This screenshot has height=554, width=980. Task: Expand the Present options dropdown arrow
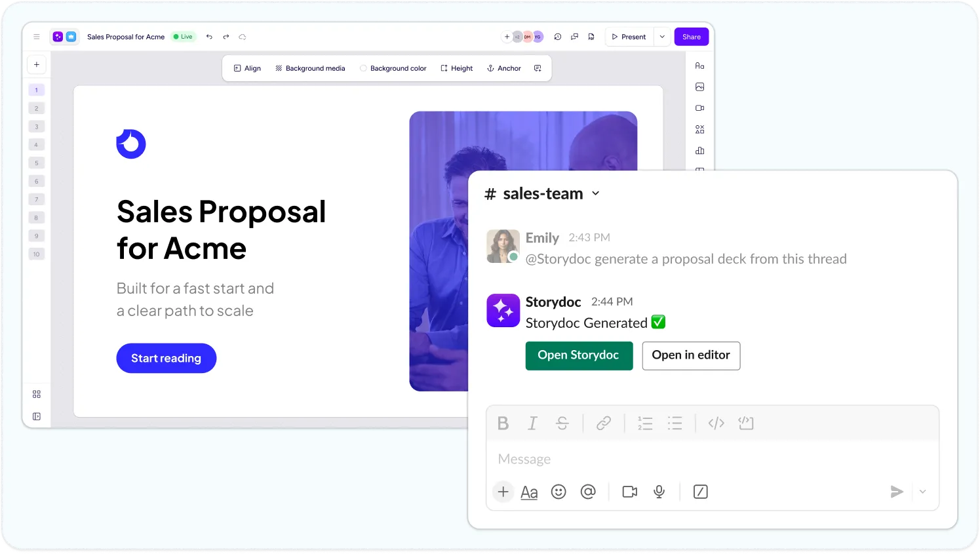[x=662, y=37]
